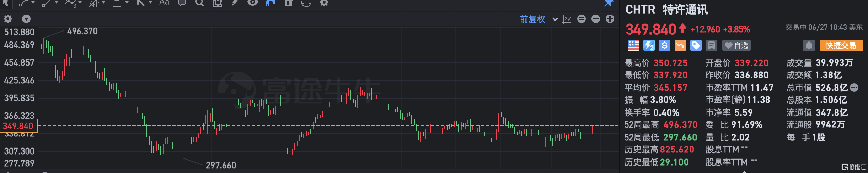Open the ruler measurement tool
868x173 pixels.
click(218, 3)
